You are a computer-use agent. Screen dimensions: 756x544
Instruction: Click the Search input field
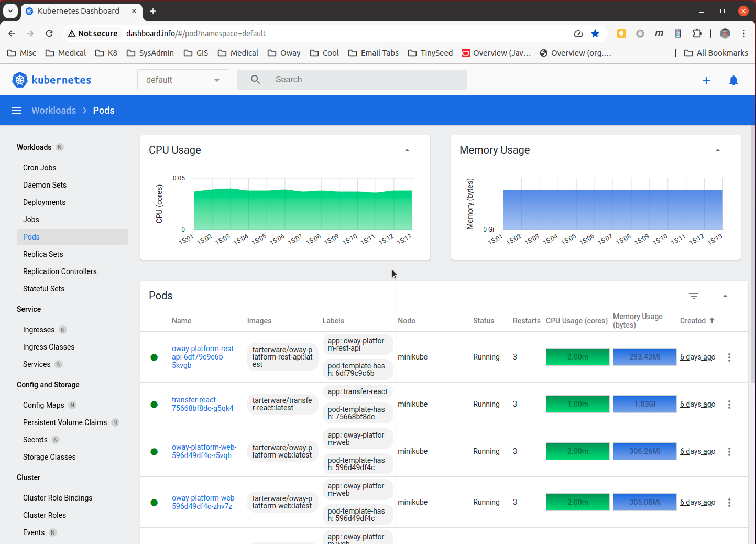click(x=352, y=80)
